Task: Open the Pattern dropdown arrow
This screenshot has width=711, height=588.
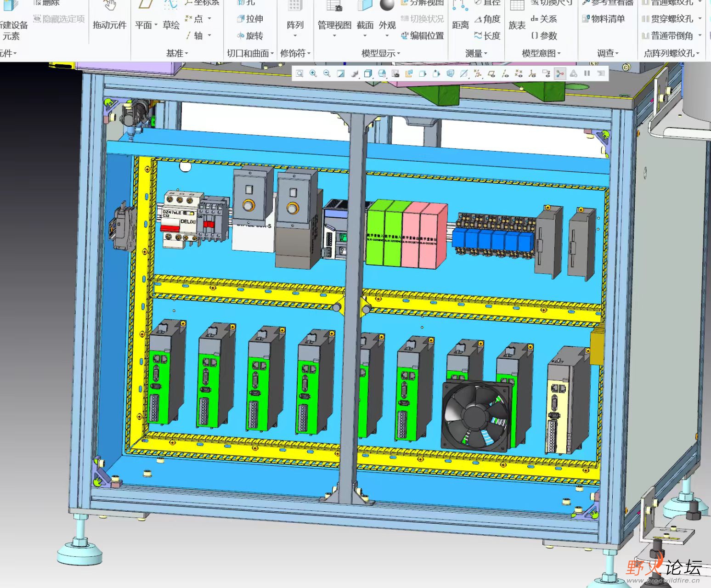Action: [x=295, y=35]
